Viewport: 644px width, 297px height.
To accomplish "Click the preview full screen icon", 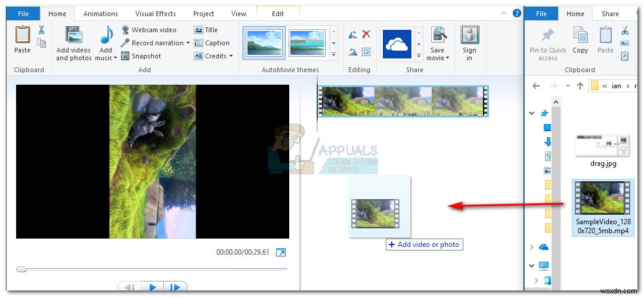I will point(281,252).
